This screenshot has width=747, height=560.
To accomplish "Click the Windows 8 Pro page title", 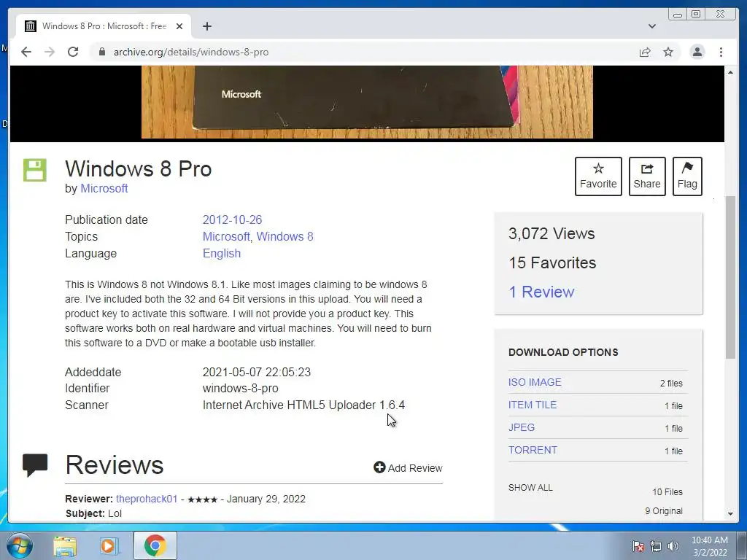I will click(x=138, y=169).
